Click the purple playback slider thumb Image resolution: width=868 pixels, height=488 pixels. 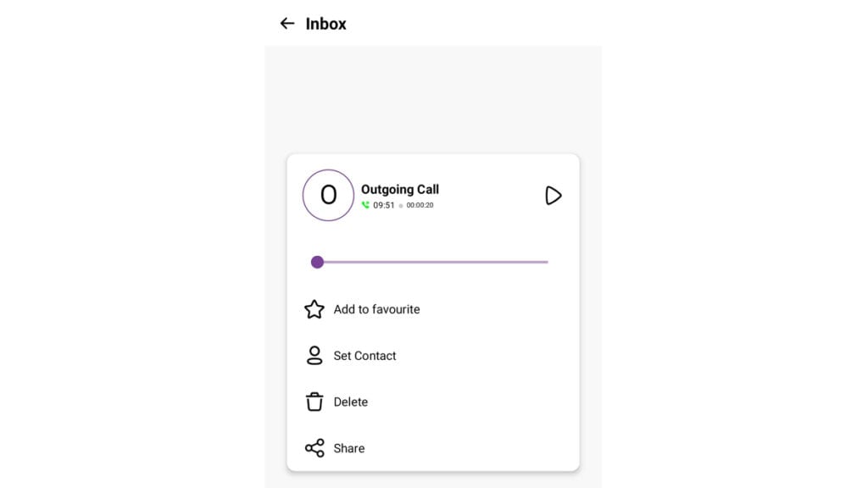(x=317, y=263)
